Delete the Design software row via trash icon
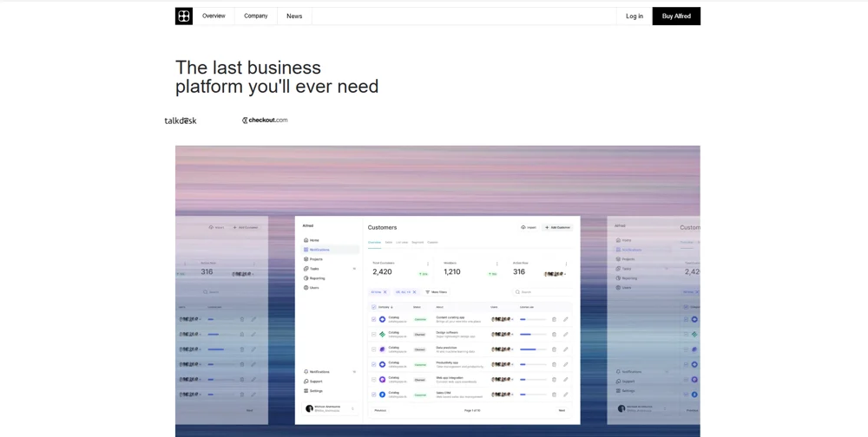Viewport: 868px width, 437px height. tap(554, 334)
